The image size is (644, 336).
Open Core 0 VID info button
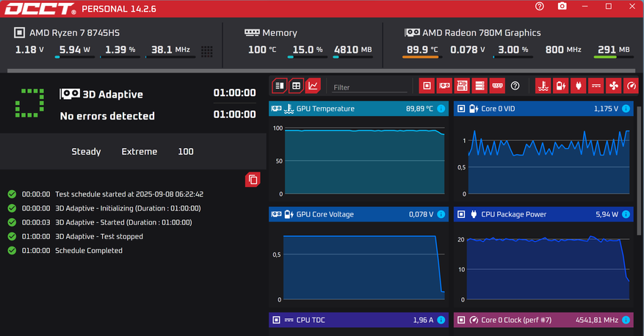click(x=626, y=109)
